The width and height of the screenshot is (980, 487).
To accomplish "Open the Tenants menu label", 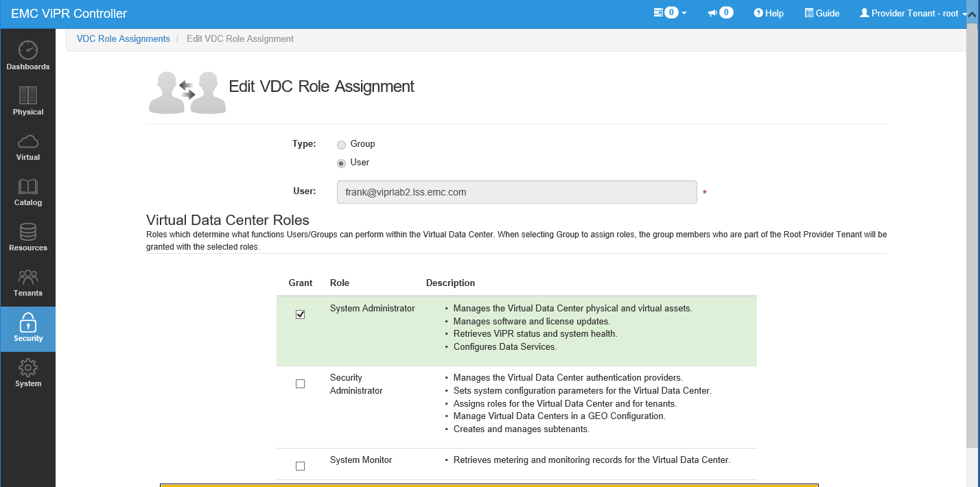I will click(28, 293).
